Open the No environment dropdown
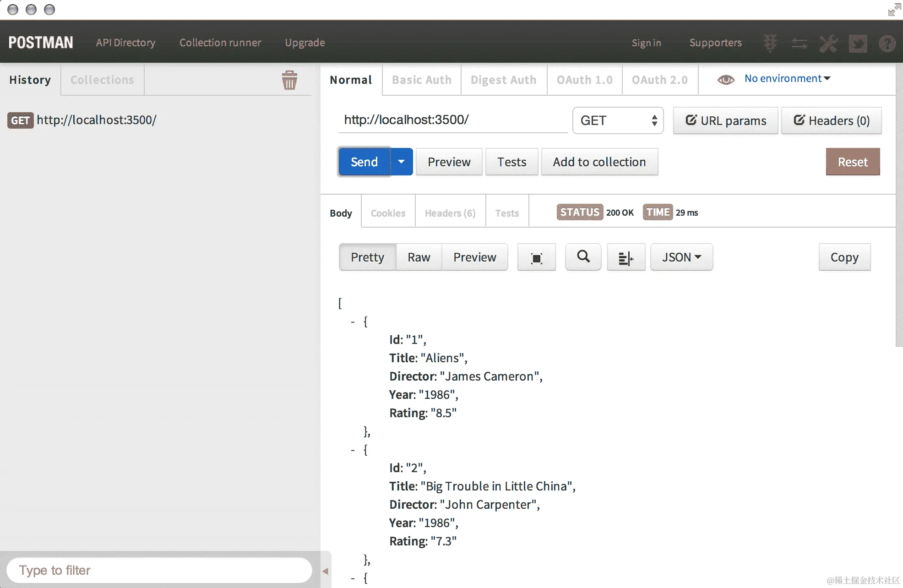The width and height of the screenshot is (903, 588). (x=787, y=79)
